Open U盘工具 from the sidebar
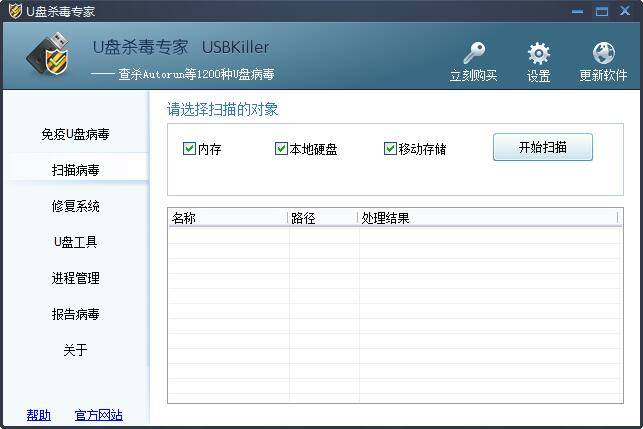The width and height of the screenshot is (643, 429). [x=75, y=242]
